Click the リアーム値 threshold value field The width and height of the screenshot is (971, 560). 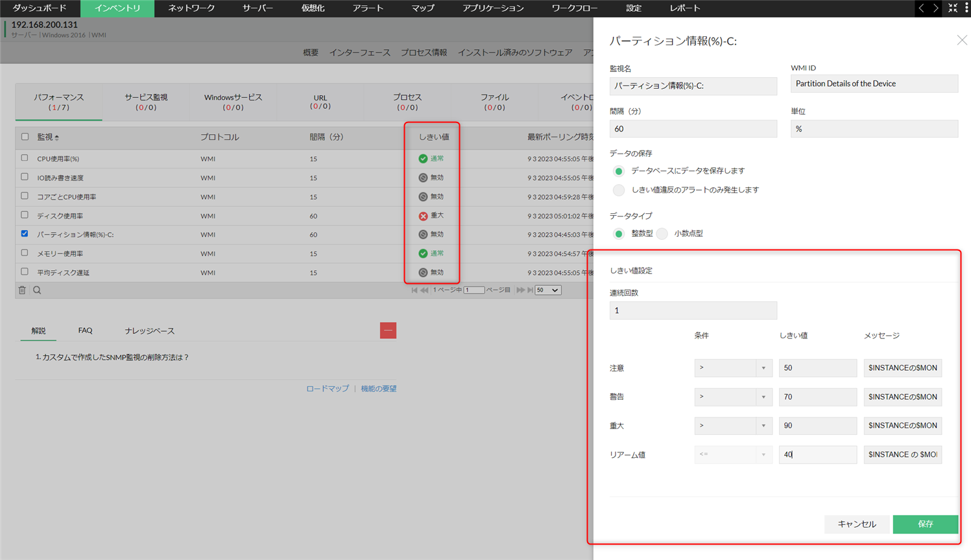click(x=818, y=454)
